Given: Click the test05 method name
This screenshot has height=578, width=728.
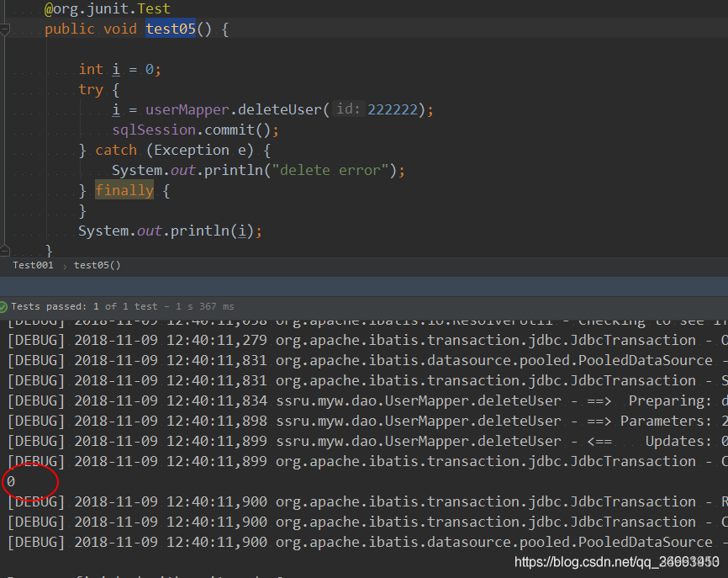Looking at the screenshot, I should click(x=171, y=29).
